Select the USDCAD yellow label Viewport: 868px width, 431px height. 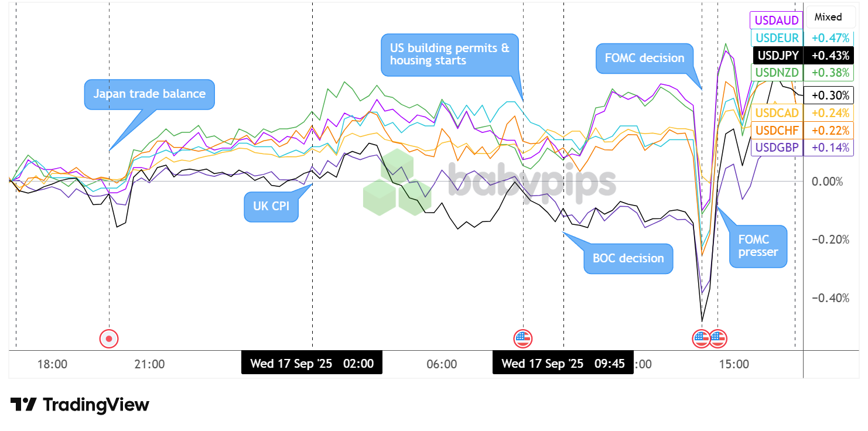(x=777, y=113)
